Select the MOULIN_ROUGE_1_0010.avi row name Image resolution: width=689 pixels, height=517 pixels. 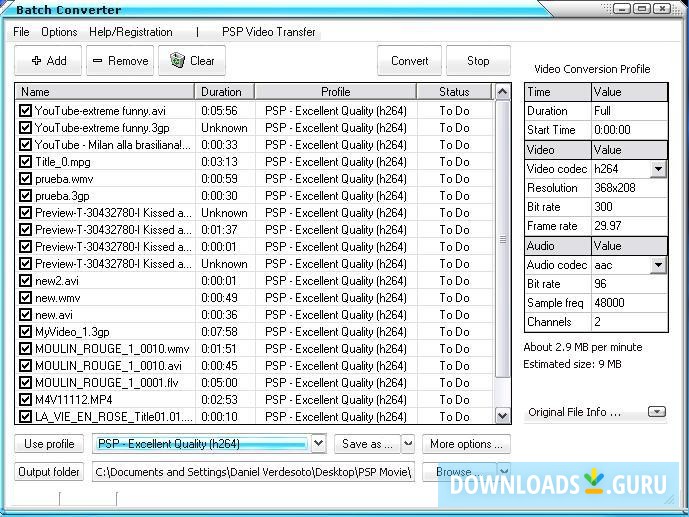[108, 366]
